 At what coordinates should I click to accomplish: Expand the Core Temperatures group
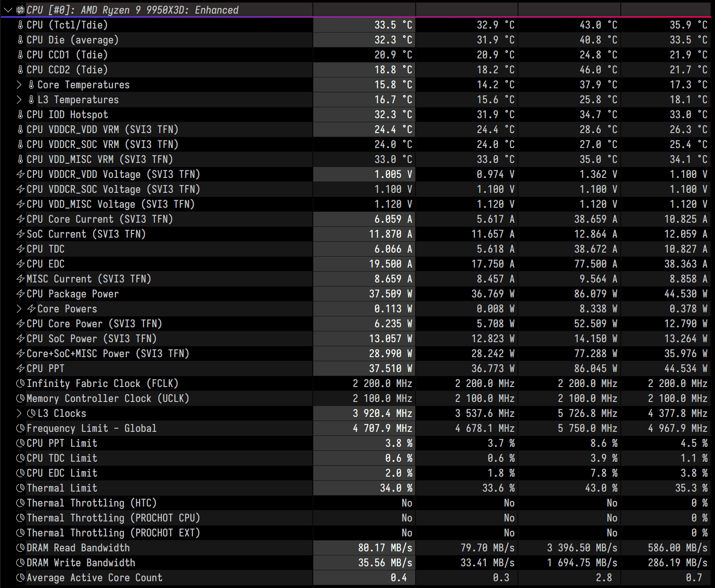pyautogui.click(x=19, y=85)
